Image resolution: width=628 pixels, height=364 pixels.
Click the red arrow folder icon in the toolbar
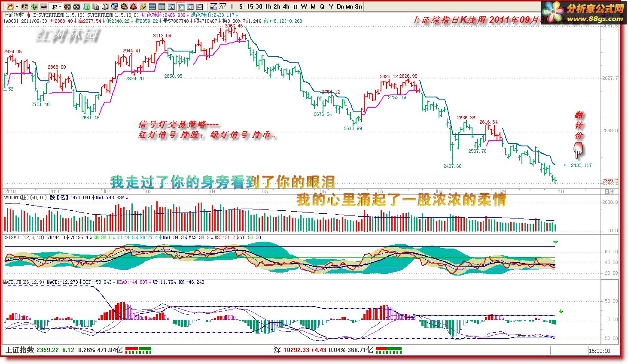[10, 6]
